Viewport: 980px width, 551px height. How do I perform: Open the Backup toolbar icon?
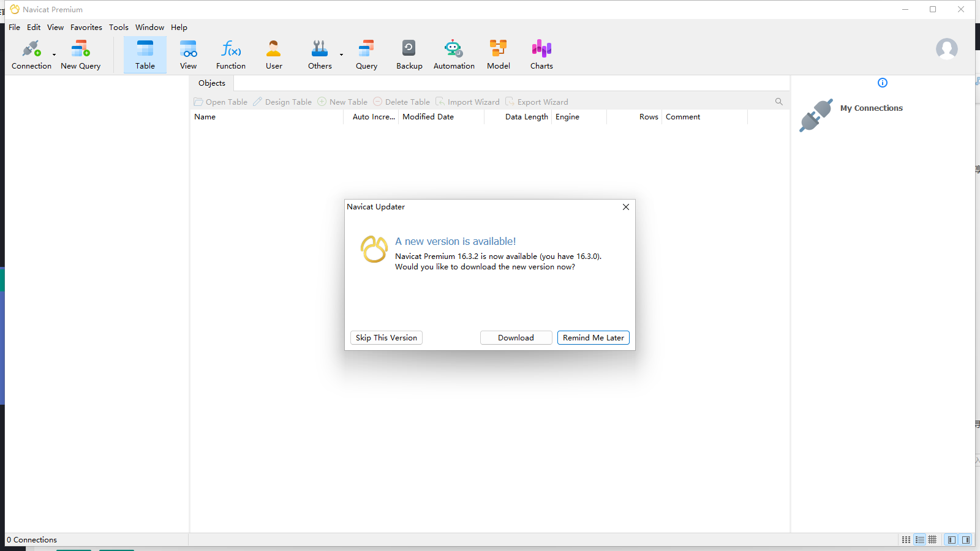pos(409,54)
